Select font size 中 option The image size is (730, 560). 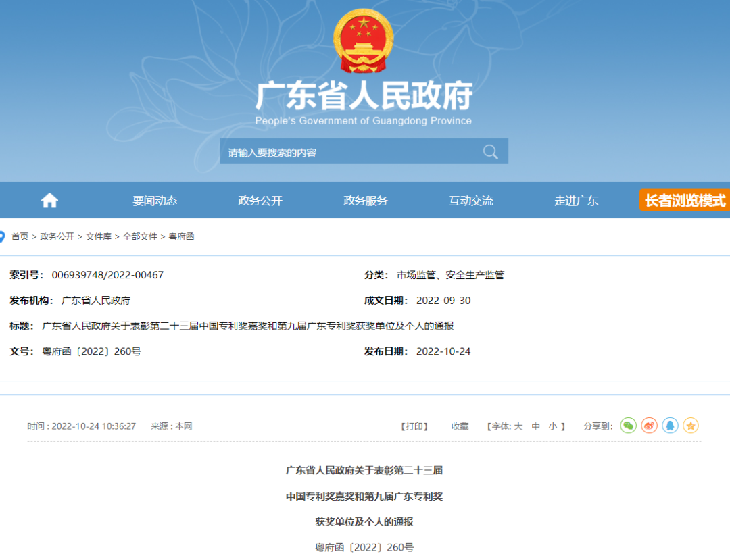click(536, 426)
